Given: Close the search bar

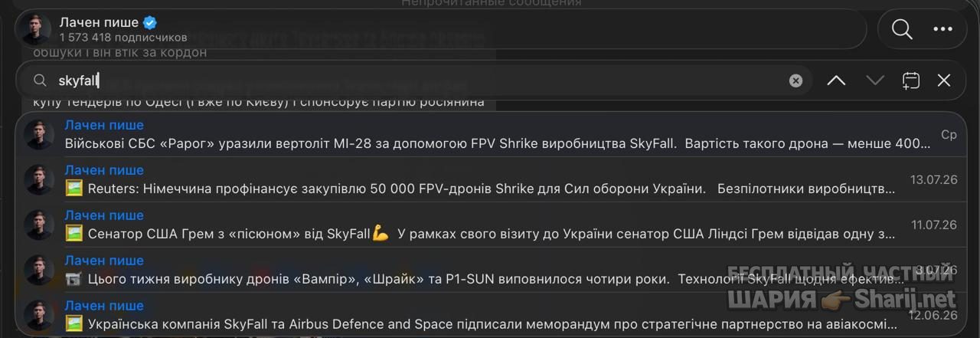Looking at the screenshot, I should click(944, 80).
